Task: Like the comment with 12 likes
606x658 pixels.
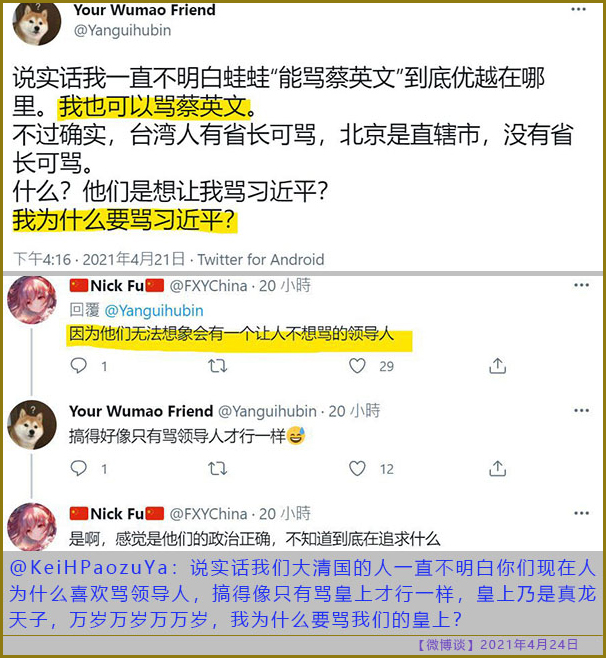Action: pyautogui.click(x=357, y=468)
